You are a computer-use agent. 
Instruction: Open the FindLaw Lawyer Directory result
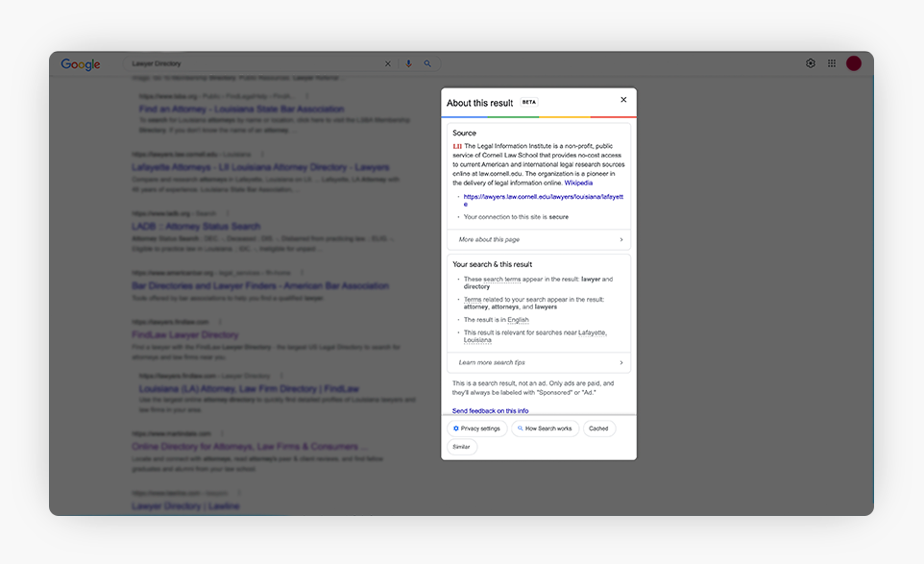(184, 335)
